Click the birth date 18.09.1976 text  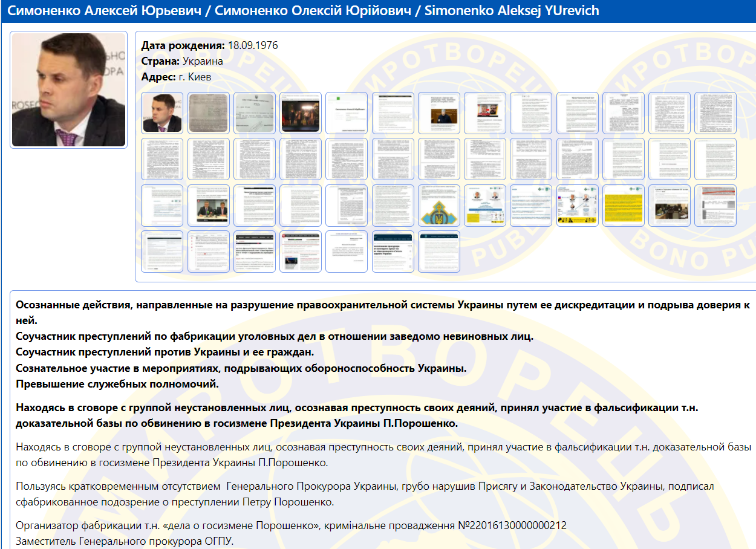[252, 45]
